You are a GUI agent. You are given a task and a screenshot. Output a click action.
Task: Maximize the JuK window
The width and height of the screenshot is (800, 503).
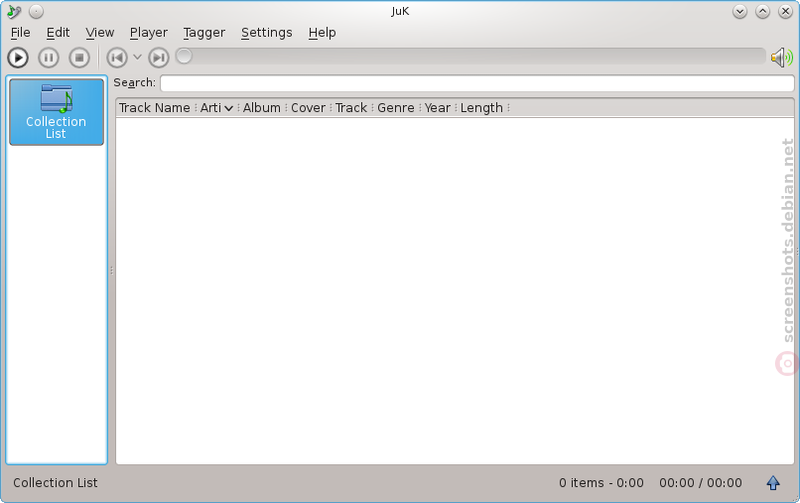point(763,11)
